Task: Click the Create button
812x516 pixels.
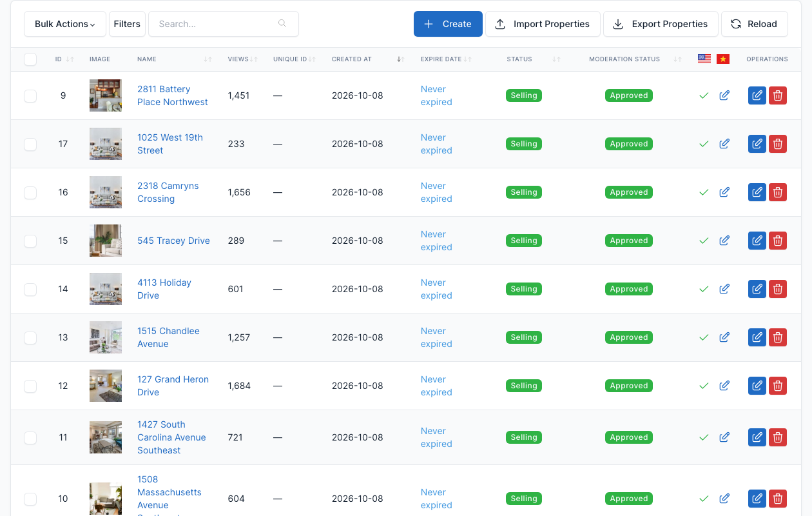Action: [x=448, y=24]
